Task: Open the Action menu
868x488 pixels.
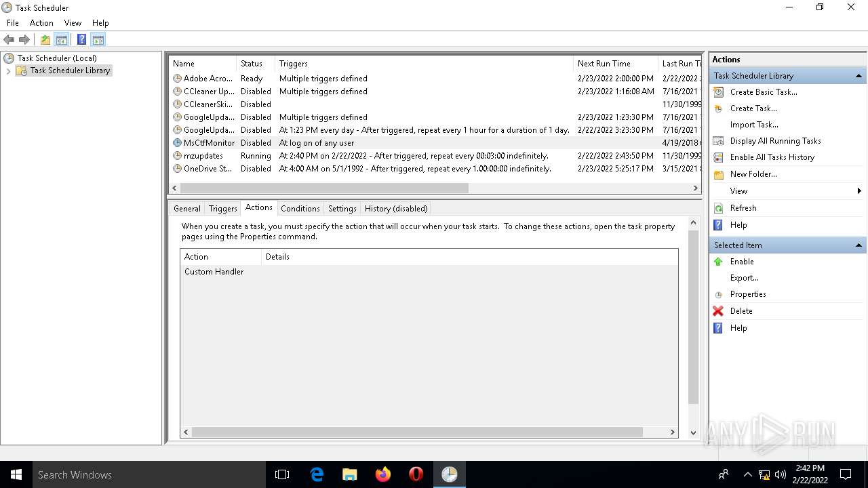Action: coord(41,23)
